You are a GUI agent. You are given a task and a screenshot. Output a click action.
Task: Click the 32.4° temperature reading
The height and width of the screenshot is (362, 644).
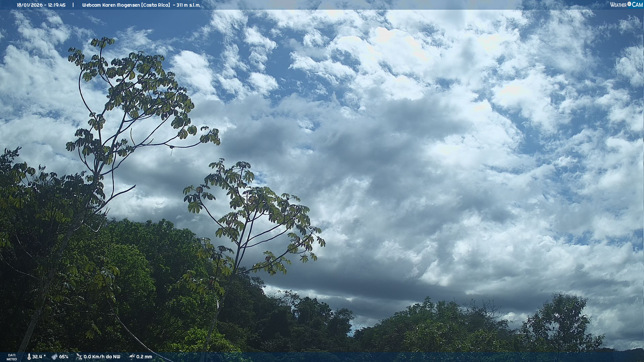39,357
